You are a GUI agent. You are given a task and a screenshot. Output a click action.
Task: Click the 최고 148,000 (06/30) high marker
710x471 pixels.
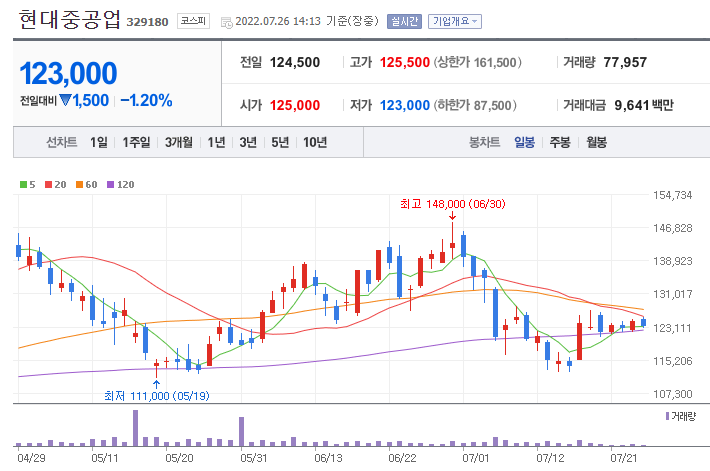pyautogui.click(x=452, y=204)
